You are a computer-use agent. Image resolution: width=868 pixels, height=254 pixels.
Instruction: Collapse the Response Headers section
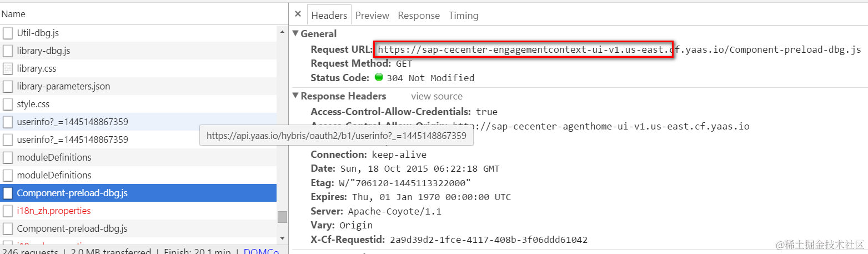297,96
